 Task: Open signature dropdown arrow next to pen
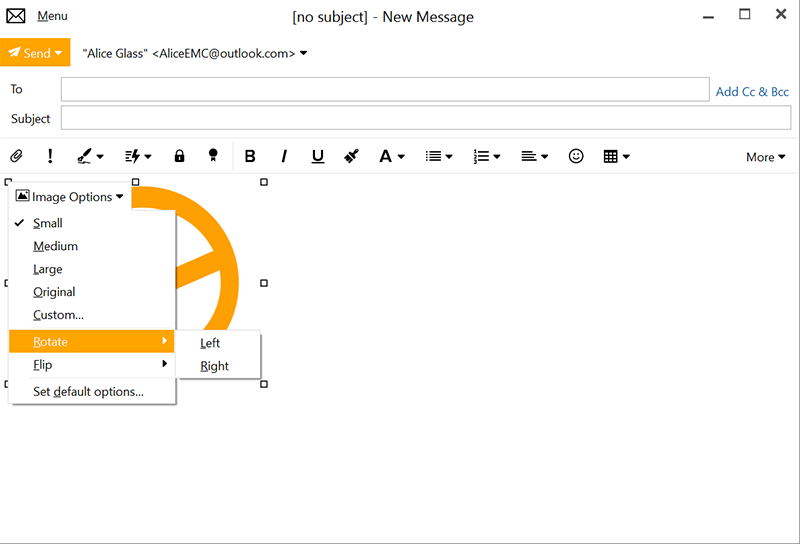pyautogui.click(x=100, y=157)
